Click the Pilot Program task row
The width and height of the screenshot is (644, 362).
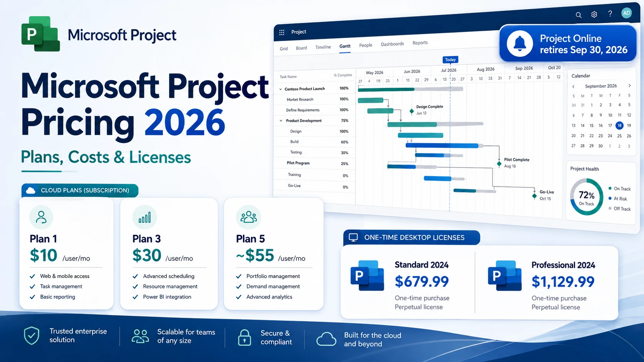[315, 163]
